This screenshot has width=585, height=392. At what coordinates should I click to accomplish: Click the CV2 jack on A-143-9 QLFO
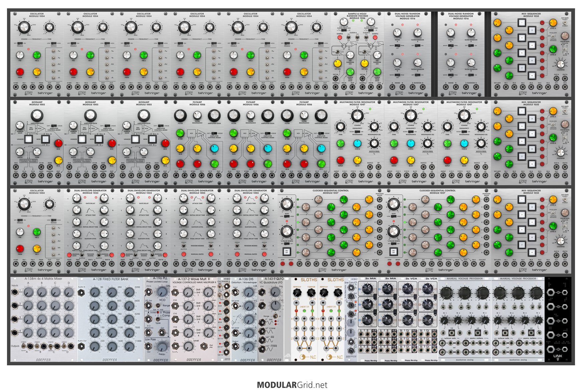pyautogui.click(x=262, y=306)
